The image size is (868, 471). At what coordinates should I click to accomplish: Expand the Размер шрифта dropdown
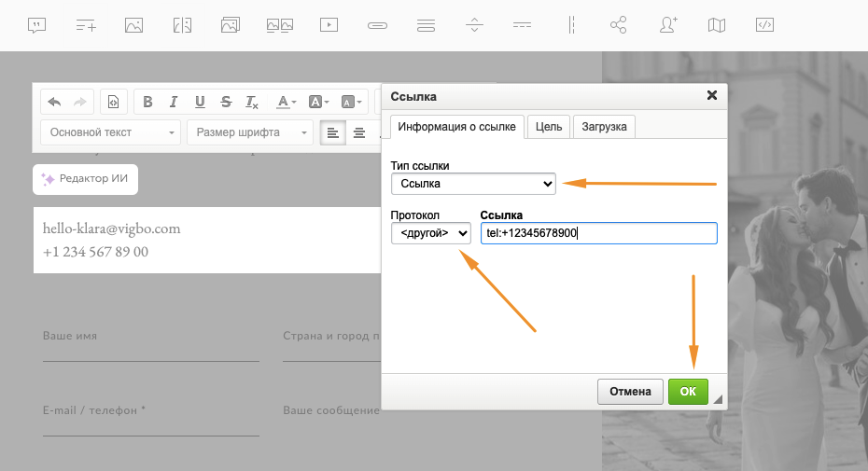(250, 132)
